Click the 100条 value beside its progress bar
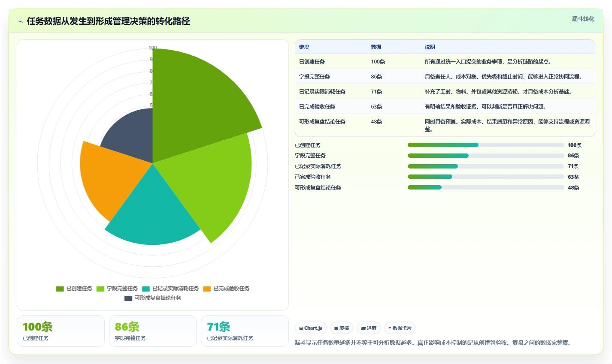Screen dimensions: 612x364 point(575,145)
